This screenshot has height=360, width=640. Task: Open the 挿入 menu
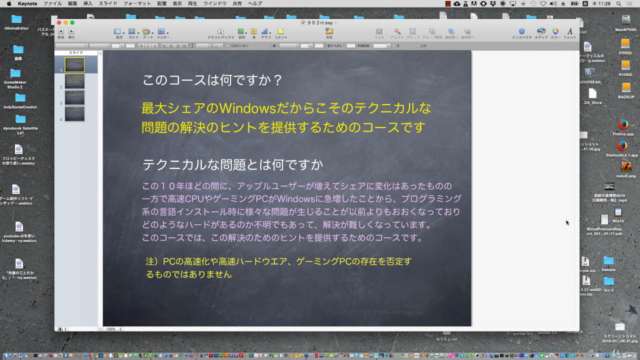[x=88, y=4]
